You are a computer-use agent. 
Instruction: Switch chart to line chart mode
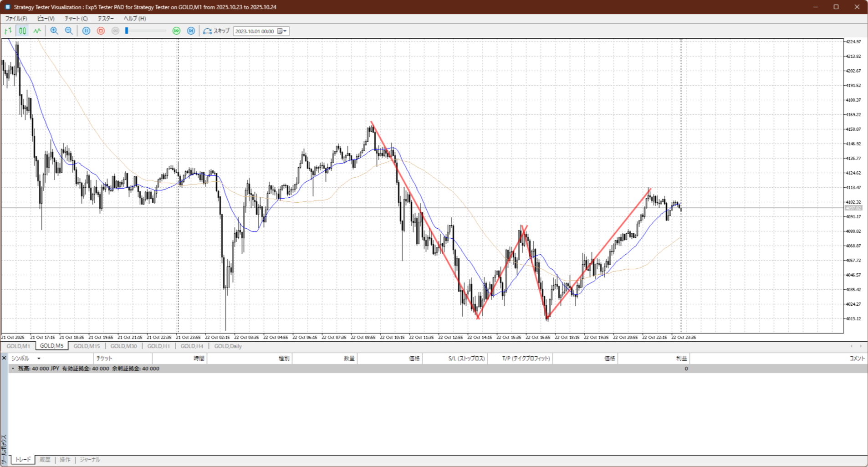(37, 31)
